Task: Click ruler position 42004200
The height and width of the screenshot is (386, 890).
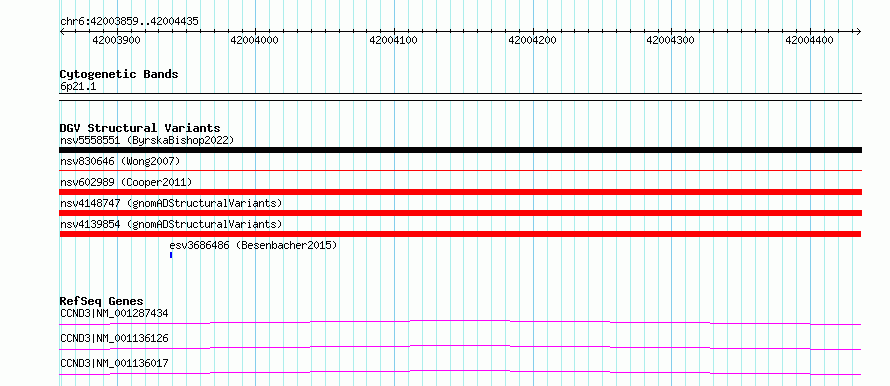Action: (532, 41)
